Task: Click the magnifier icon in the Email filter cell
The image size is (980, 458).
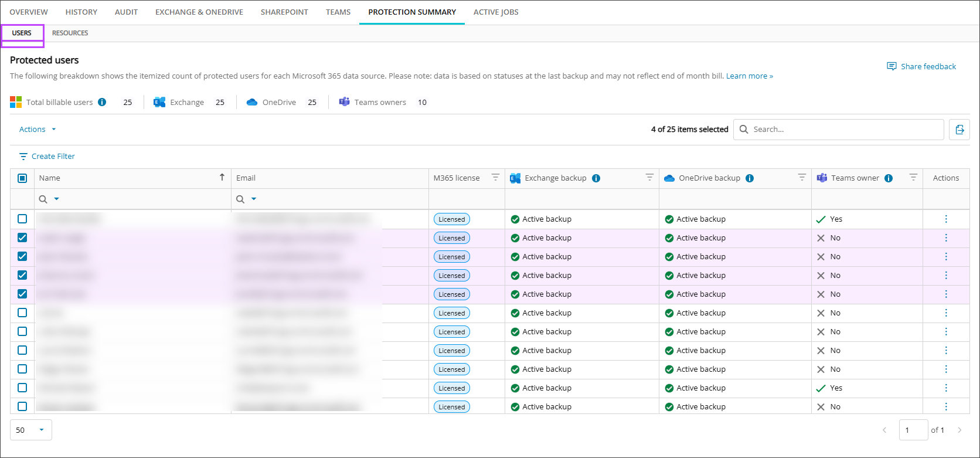Action: tap(240, 199)
